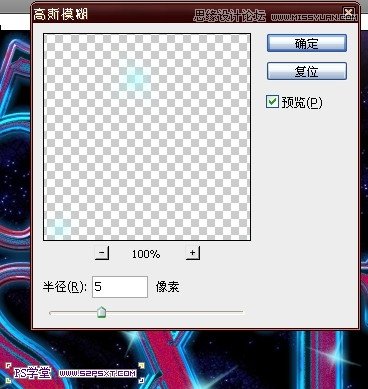Click the 100% zoom level text

[x=146, y=254]
